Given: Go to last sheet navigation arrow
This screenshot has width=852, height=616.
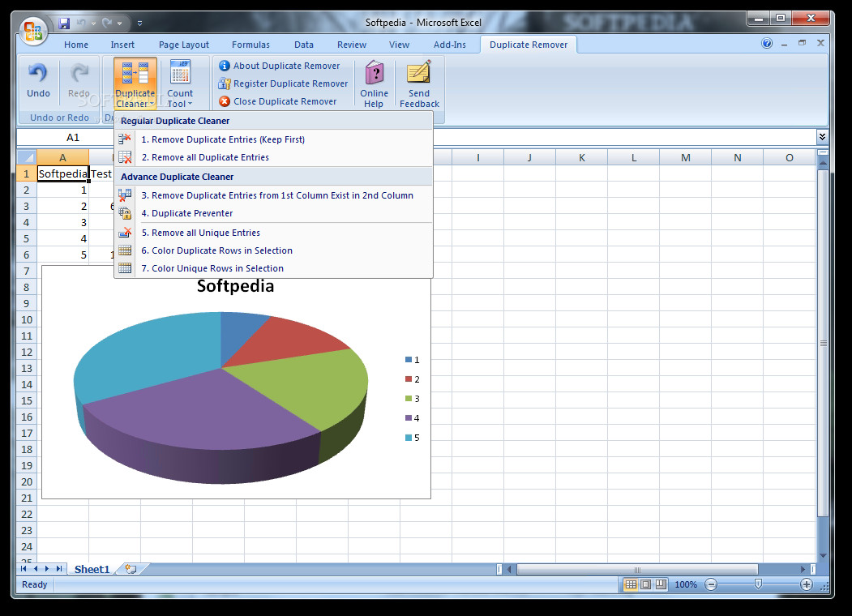Looking at the screenshot, I should (58, 569).
